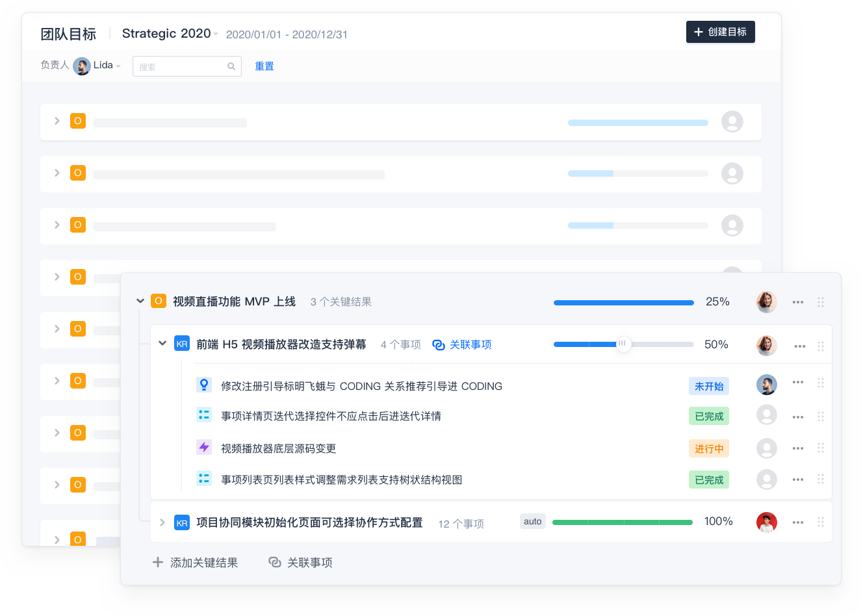863x616 pixels.
Task: Click the purple lightning icon beside 视频播放器底层源码变更
Action: click(x=204, y=447)
